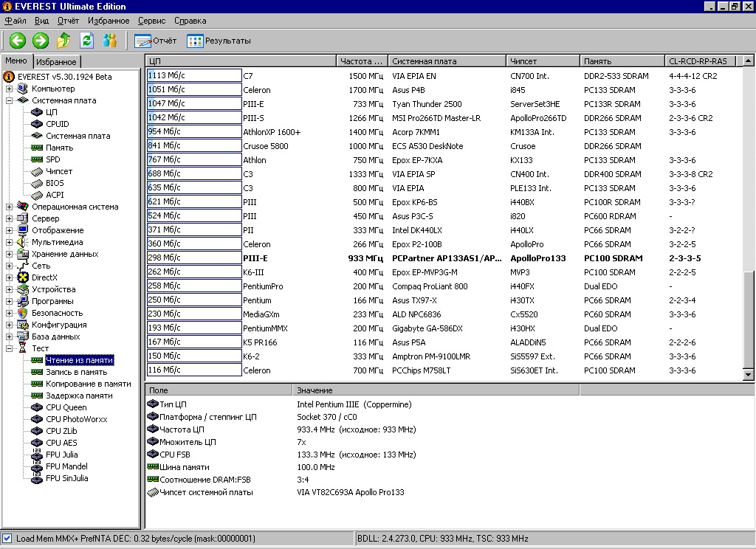Expand the Компьютер tree node
The width and height of the screenshot is (756, 549).
[10, 89]
